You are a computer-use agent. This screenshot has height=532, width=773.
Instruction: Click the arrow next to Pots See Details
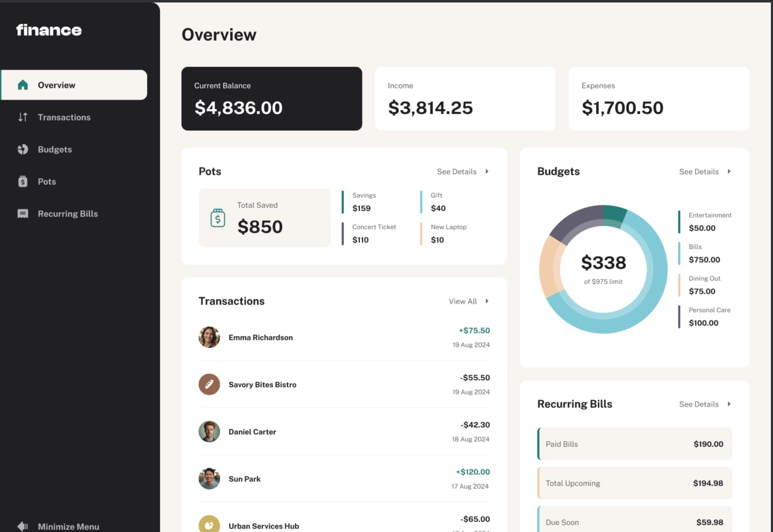click(487, 171)
